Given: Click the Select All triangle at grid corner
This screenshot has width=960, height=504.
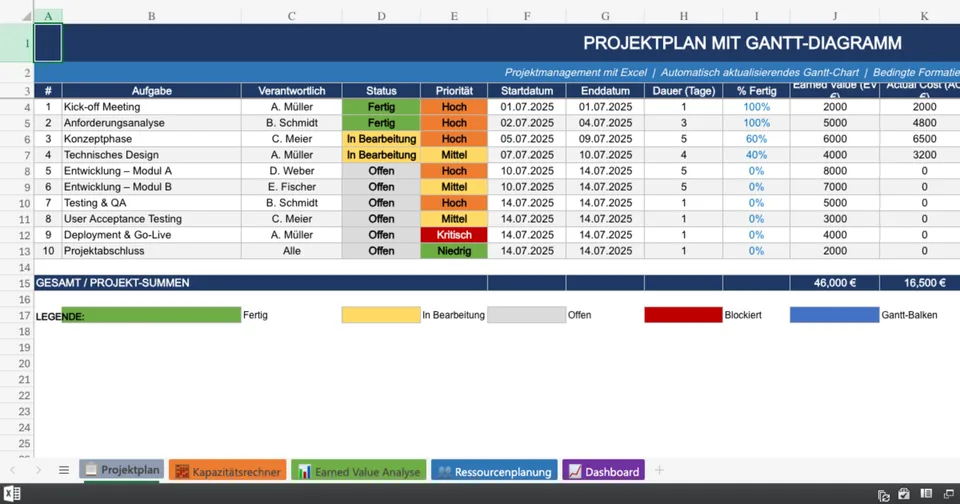Looking at the screenshot, I should [x=26, y=17].
